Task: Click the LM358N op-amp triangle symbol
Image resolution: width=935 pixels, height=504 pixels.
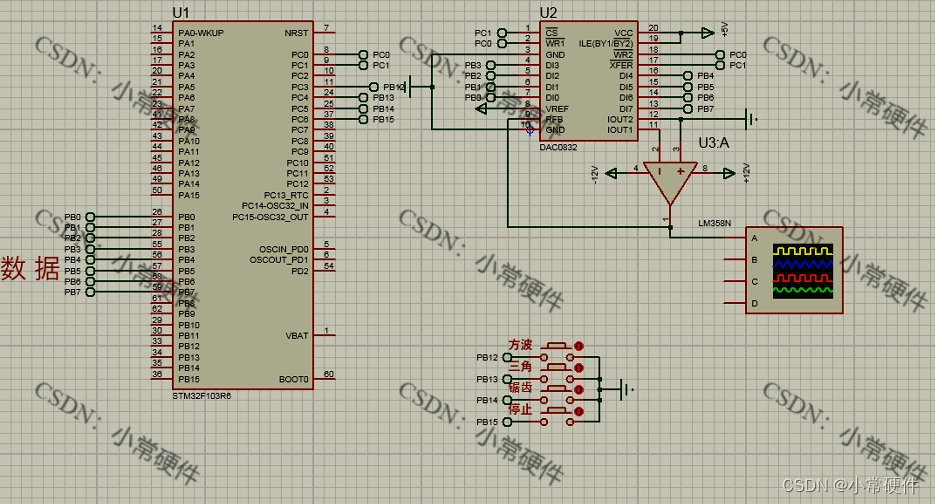Action: coord(670,183)
